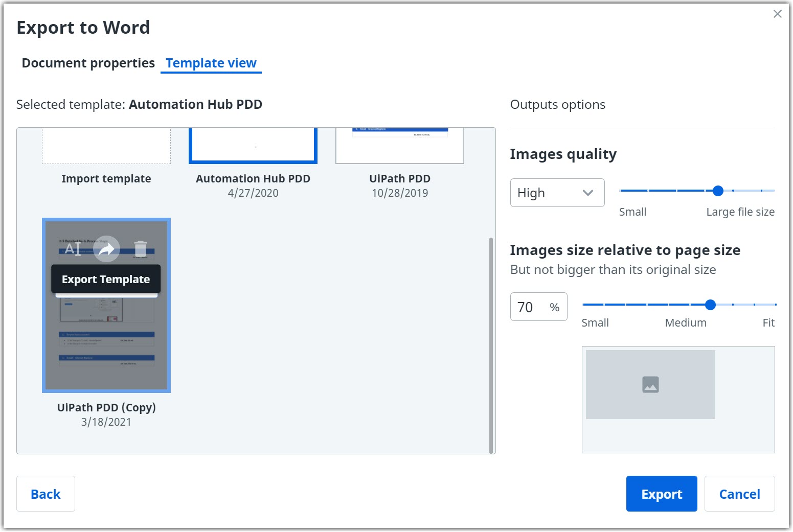
Task: Click the image placeholder icon in preview
Action: (650, 384)
